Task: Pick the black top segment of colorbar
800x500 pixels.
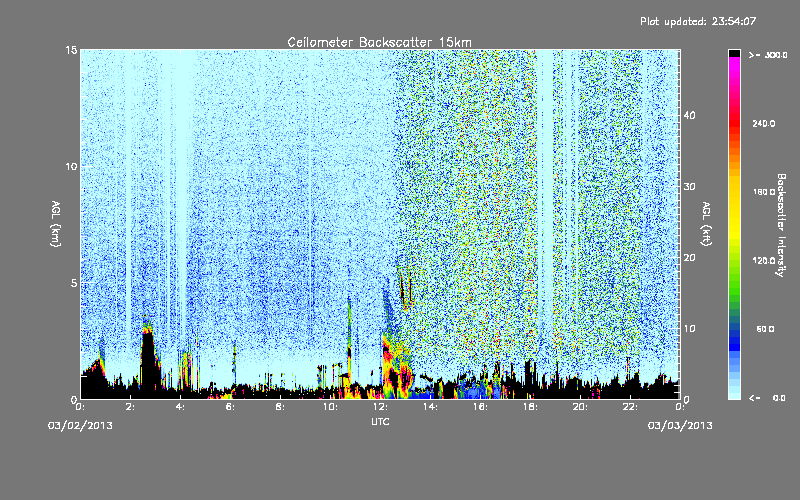Action: [x=734, y=53]
